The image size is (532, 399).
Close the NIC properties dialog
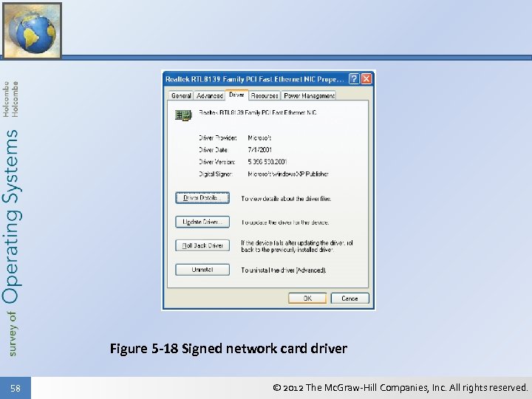click(366, 79)
